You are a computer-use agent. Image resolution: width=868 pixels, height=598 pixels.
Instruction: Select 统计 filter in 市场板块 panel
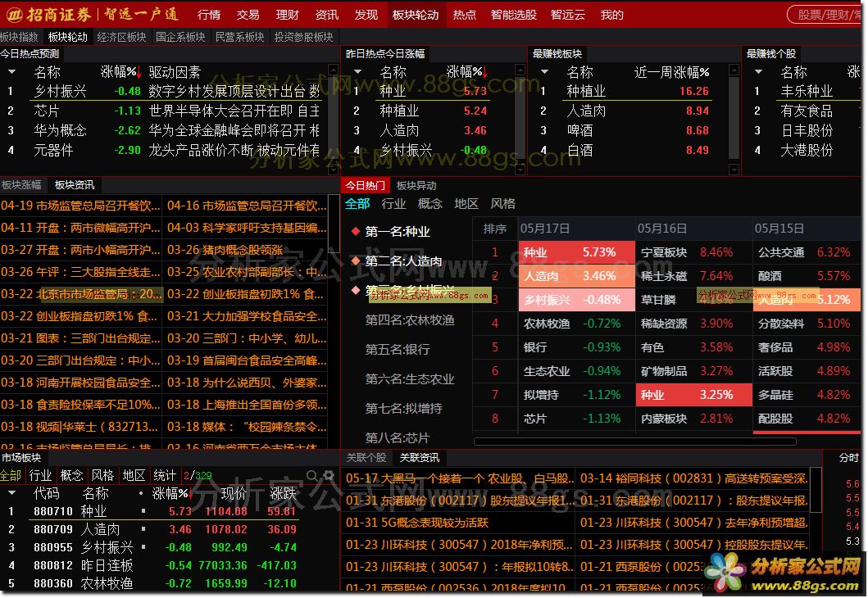(165, 475)
